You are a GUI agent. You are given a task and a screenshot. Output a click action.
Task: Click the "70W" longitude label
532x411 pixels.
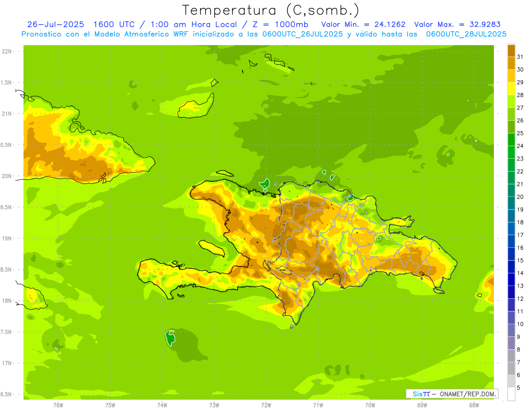pyautogui.click(x=370, y=405)
